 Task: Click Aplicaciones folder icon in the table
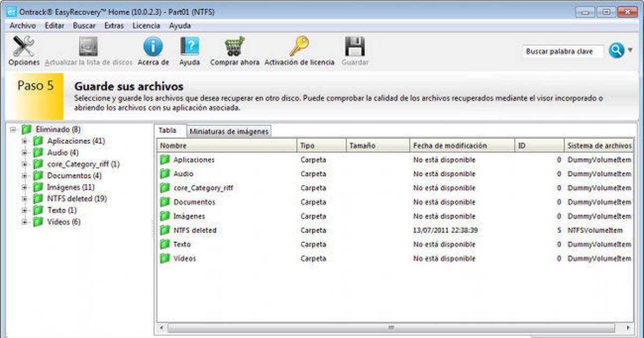[x=165, y=160]
